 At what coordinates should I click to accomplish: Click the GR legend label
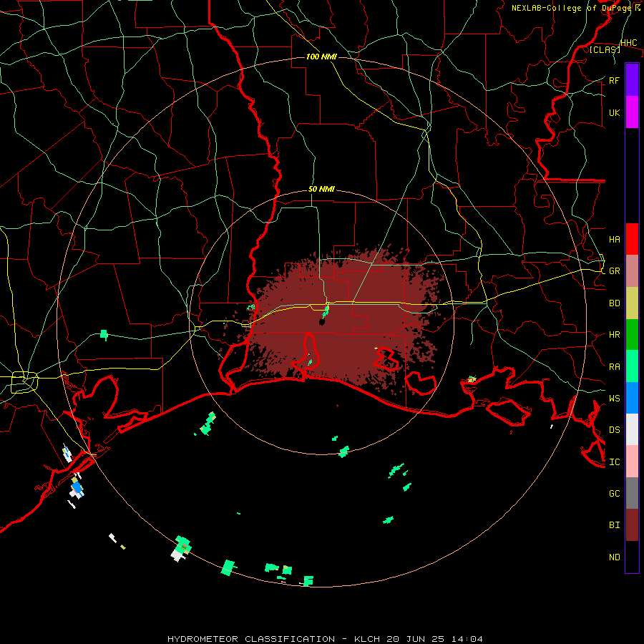614,271
